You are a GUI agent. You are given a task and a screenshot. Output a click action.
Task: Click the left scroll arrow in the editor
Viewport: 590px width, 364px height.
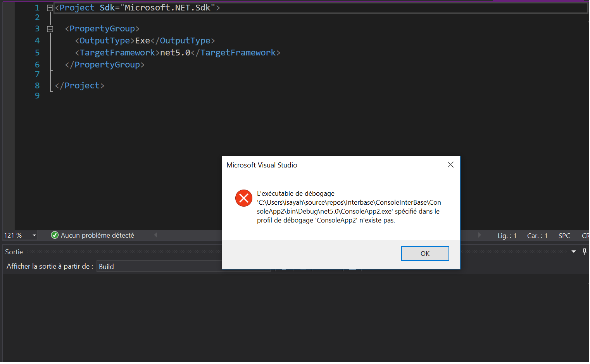(156, 235)
